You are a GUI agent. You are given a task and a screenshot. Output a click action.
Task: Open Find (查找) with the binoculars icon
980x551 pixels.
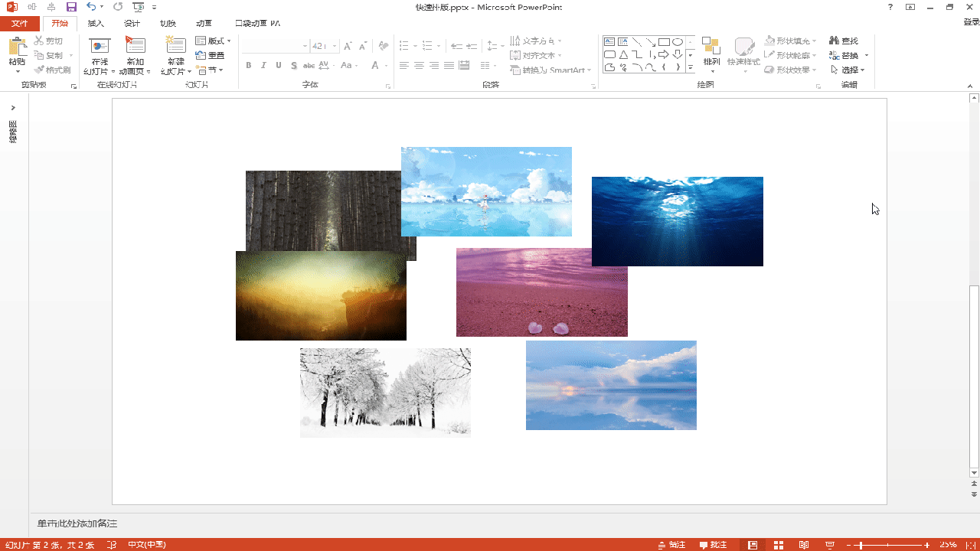(x=844, y=41)
